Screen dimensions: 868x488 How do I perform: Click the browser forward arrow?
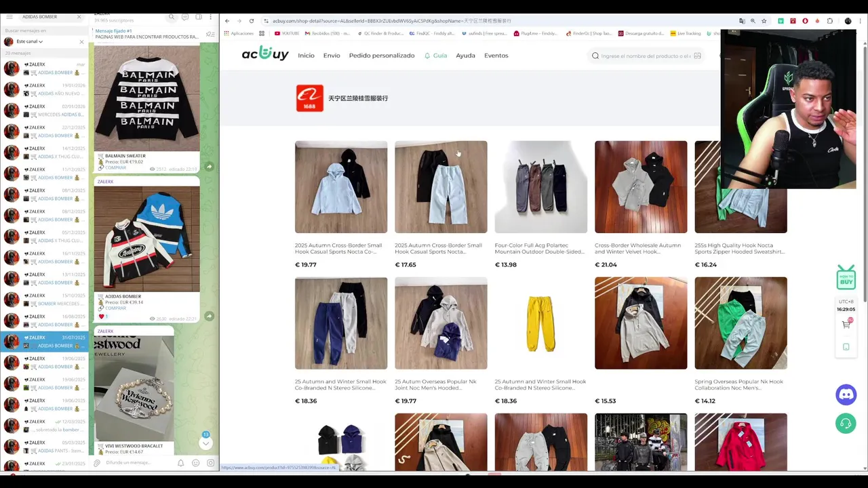point(239,21)
